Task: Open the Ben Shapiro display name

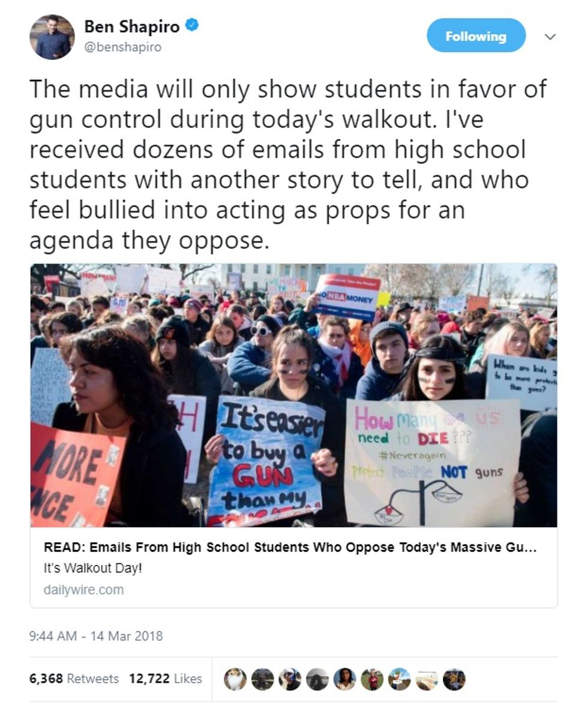Action: click(131, 26)
